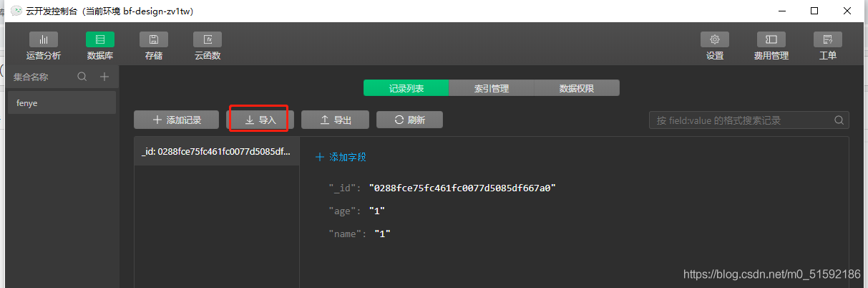868x288 pixels.
Task: Click the "name" field key
Action: (x=348, y=234)
